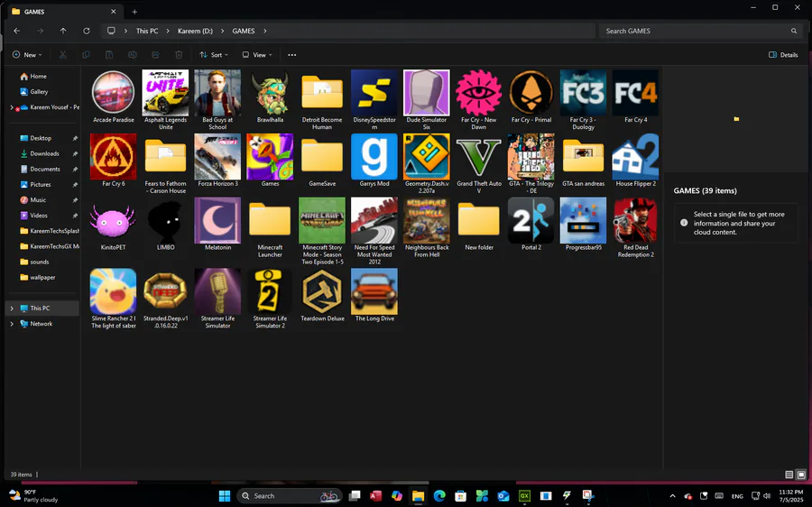Image resolution: width=812 pixels, height=507 pixels.
Task: Select the Melatonin moon icon
Action: pyautogui.click(x=217, y=221)
